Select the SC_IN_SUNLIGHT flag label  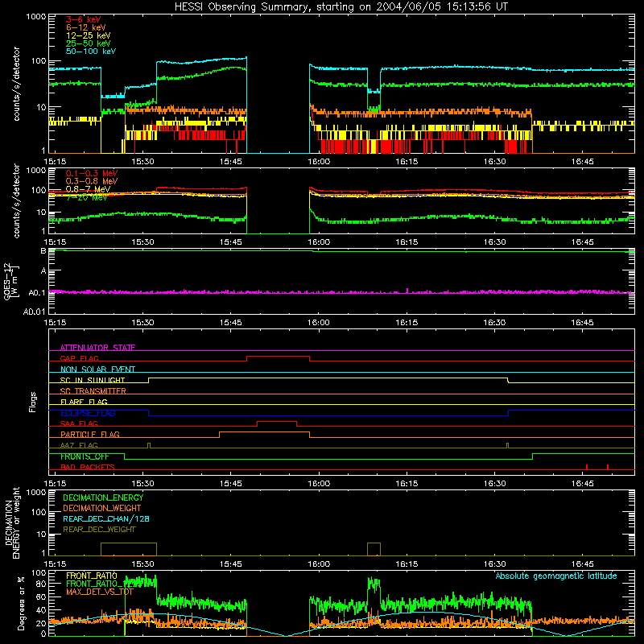(93, 380)
